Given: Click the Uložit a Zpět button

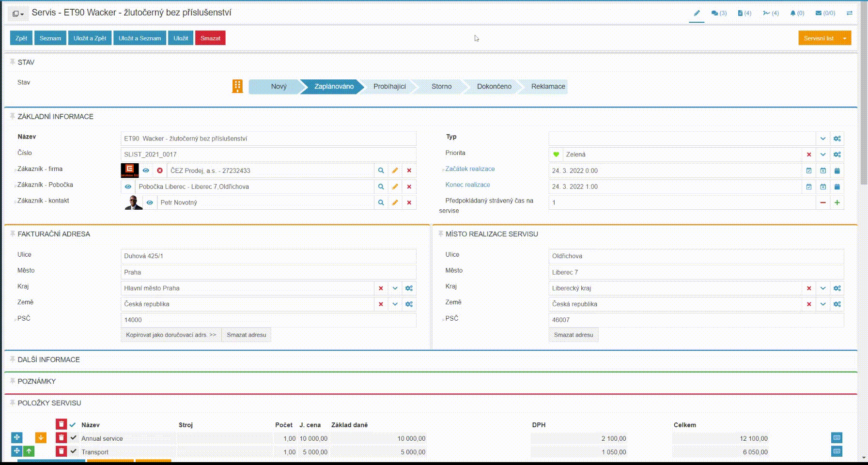Looking at the screenshot, I should [90, 38].
